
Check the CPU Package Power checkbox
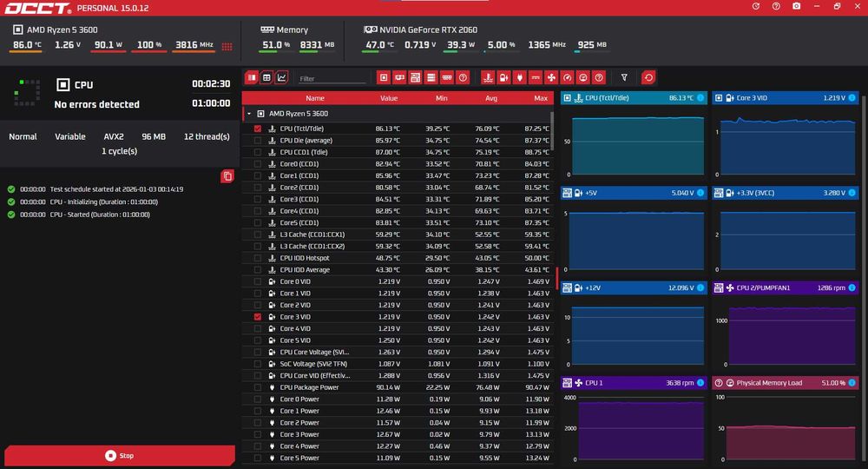(258, 387)
